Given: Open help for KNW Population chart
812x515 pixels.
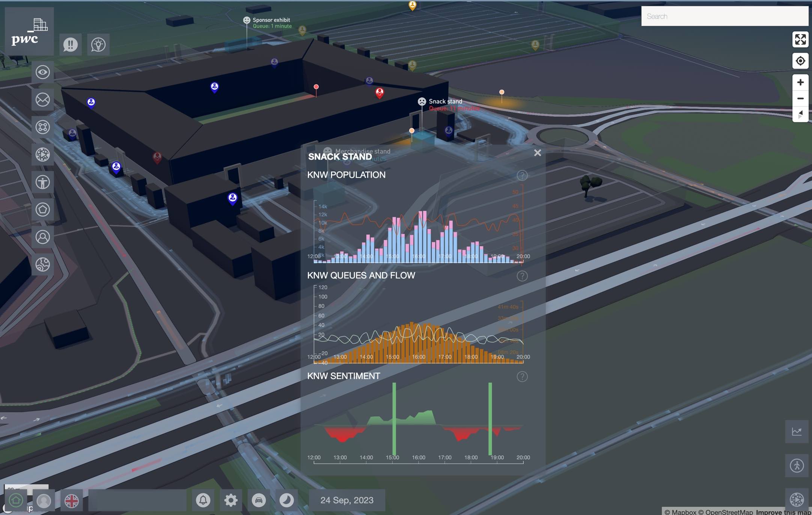Looking at the screenshot, I should (x=522, y=175).
